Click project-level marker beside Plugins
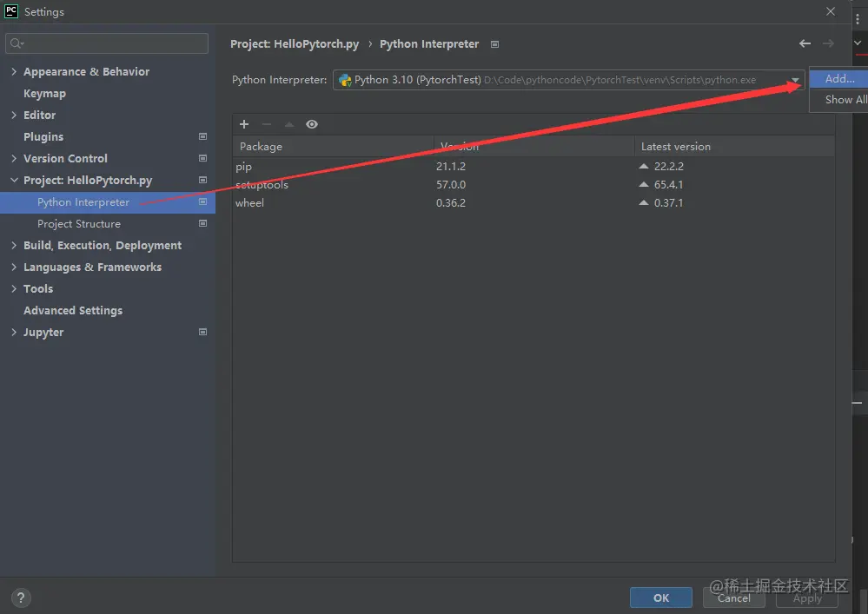Viewport: 868px width, 614px height. coord(202,136)
